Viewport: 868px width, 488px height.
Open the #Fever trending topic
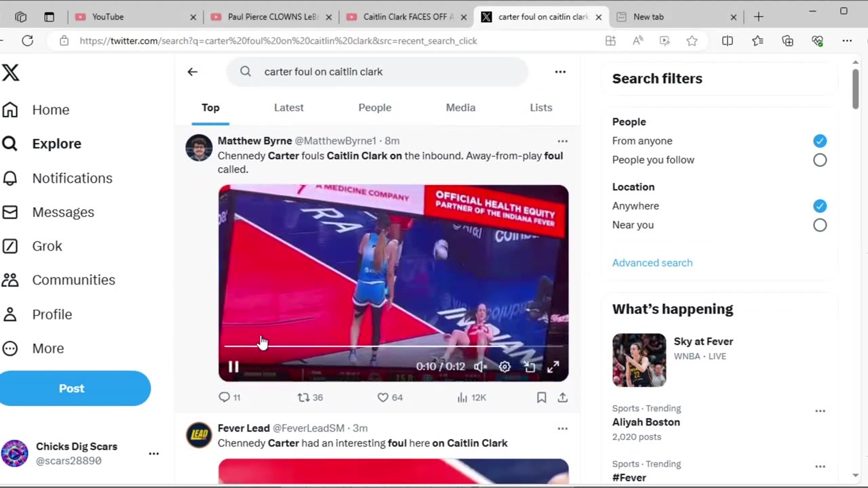[629, 478]
